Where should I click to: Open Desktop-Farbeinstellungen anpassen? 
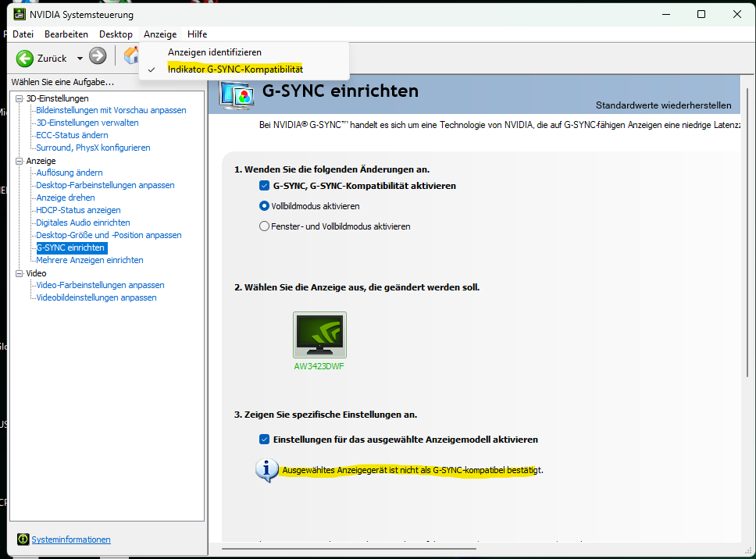(x=105, y=185)
